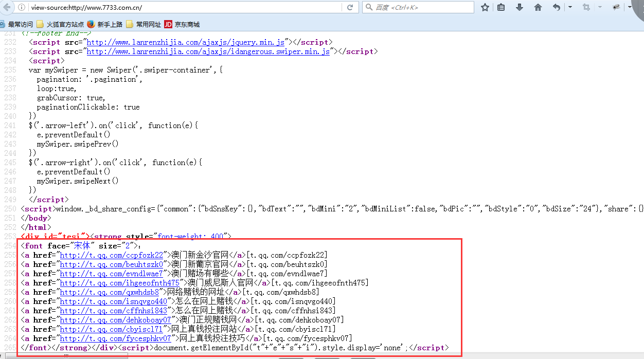
Task: Click the folder icon of 常用网址
Action: click(x=130, y=24)
